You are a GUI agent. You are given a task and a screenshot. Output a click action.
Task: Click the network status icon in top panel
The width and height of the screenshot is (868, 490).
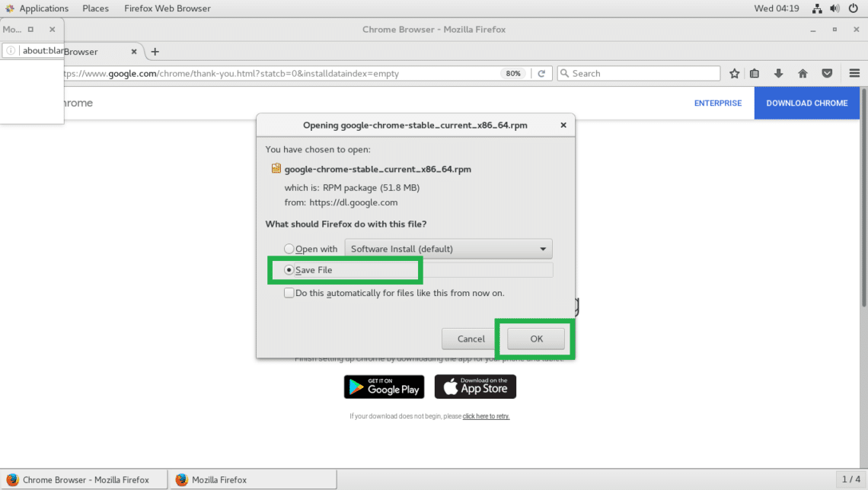point(816,8)
